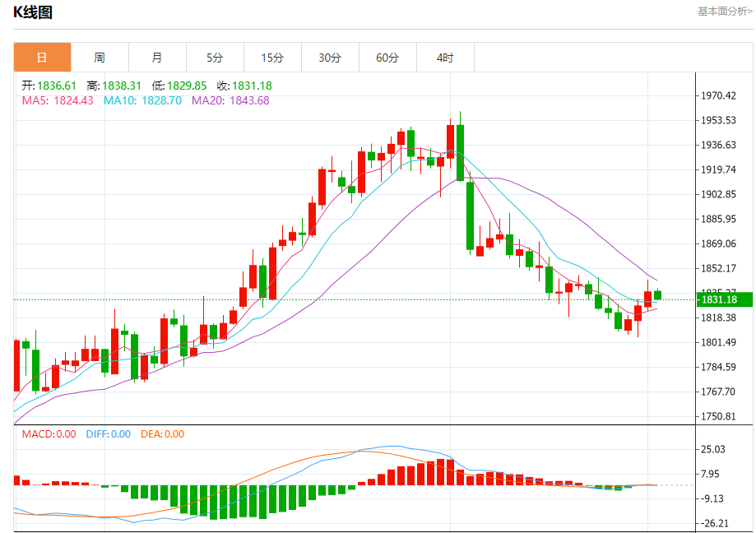The width and height of the screenshot is (756, 533).
Task: Click the 7.95 MACD axis label
Action: (710, 475)
